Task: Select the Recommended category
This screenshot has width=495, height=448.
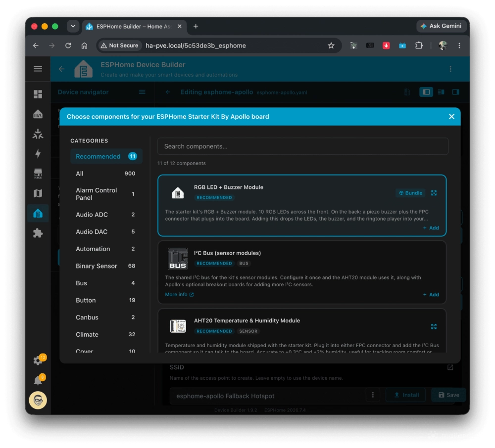Action: (x=106, y=156)
